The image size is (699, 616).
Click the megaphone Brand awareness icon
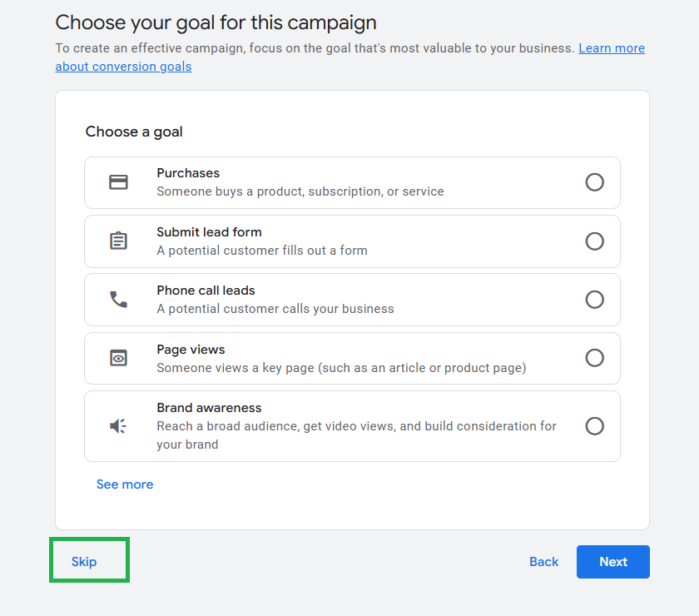point(119,426)
